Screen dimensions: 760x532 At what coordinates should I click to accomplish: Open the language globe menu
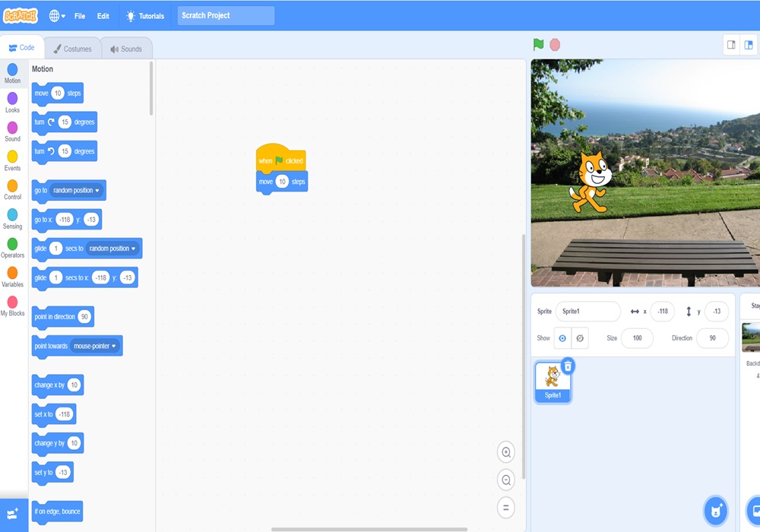click(57, 16)
